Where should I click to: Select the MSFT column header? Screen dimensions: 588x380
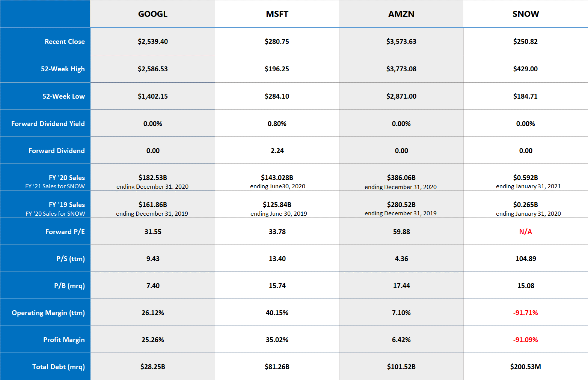277,14
